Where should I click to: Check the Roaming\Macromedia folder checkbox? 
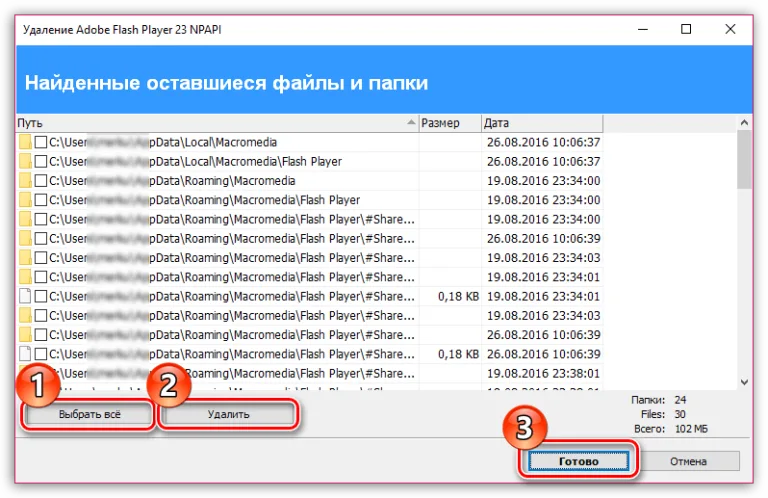tap(41, 181)
